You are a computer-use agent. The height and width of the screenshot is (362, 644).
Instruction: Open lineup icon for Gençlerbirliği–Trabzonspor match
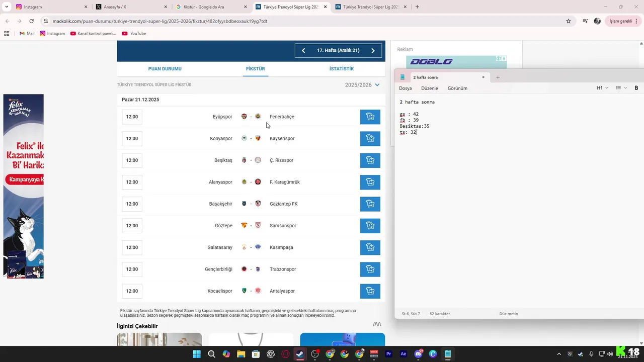coord(370,269)
